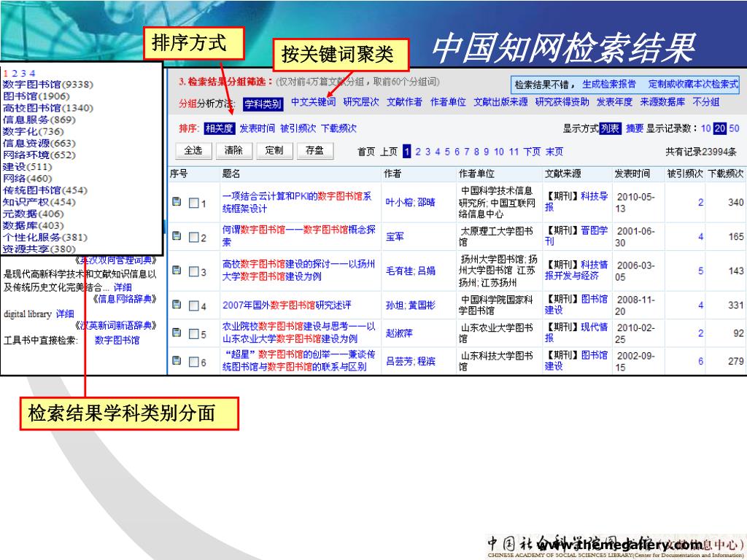The width and height of the screenshot is (747, 560).
Task: Group results by 研究获得资助
Action: point(562,102)
